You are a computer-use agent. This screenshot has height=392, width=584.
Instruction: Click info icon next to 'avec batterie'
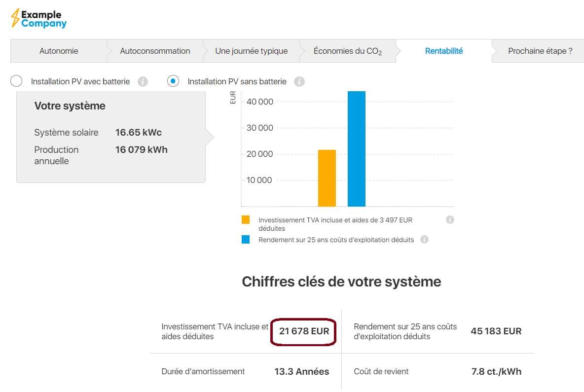coord(143,81)
